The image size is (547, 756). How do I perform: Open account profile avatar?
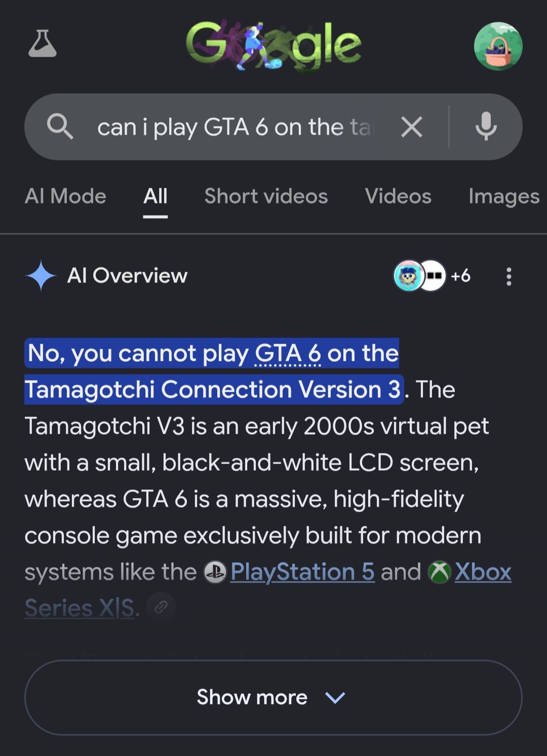(498, 46)
